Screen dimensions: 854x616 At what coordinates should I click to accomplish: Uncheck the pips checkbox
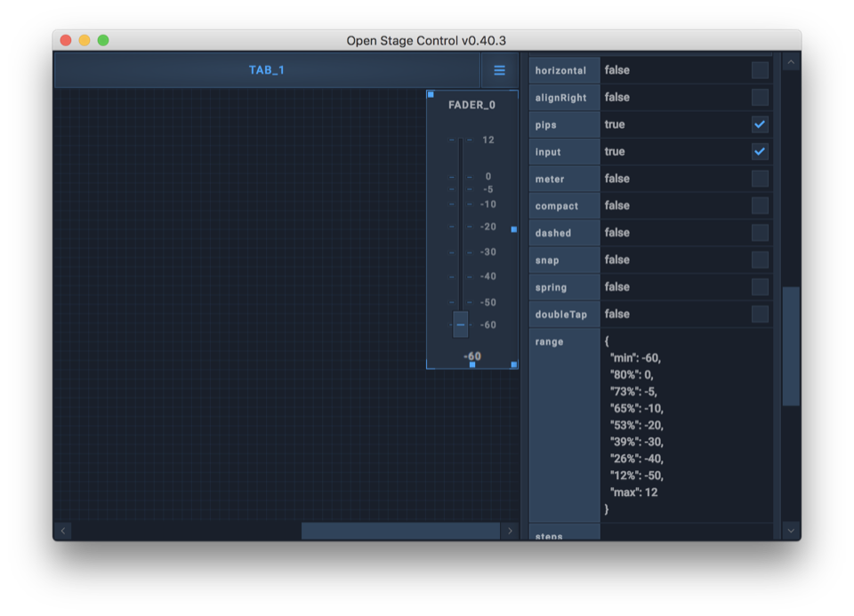click(x=760, y=124)
